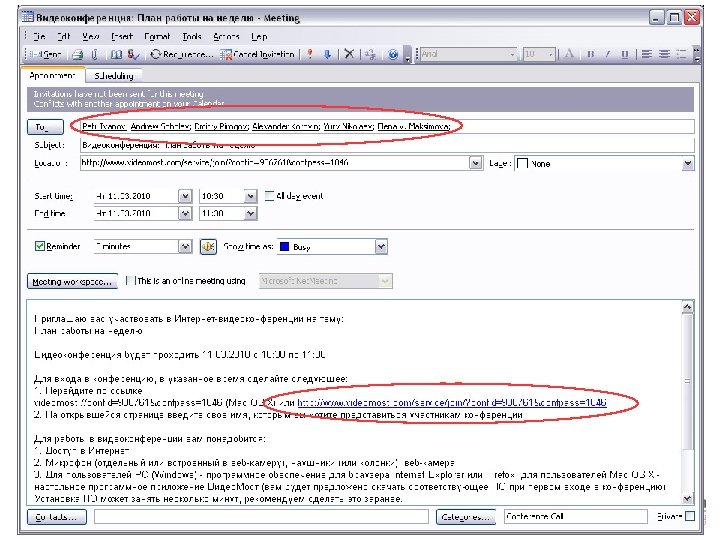This screenshot has width=720, height=540.
Task: Click the Print icon
Action: click(78, 55)
